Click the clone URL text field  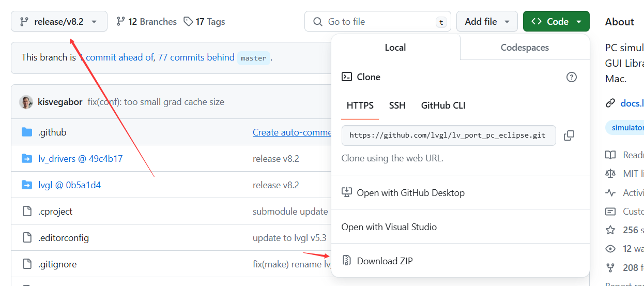[449, 136]
